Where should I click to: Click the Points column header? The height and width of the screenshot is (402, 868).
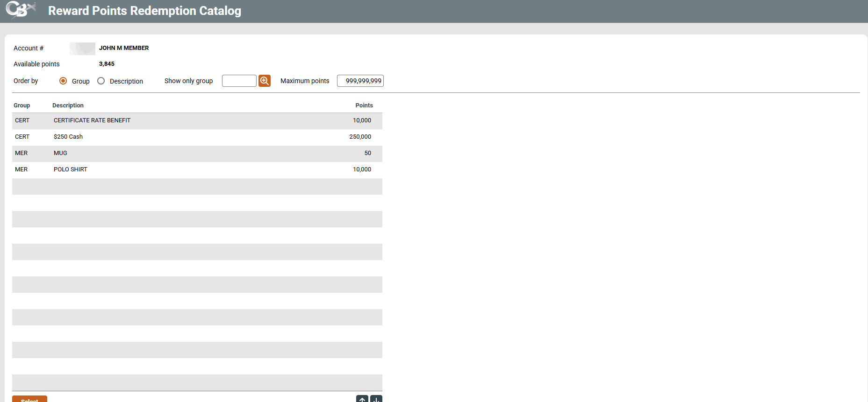[x=364, y=106]
